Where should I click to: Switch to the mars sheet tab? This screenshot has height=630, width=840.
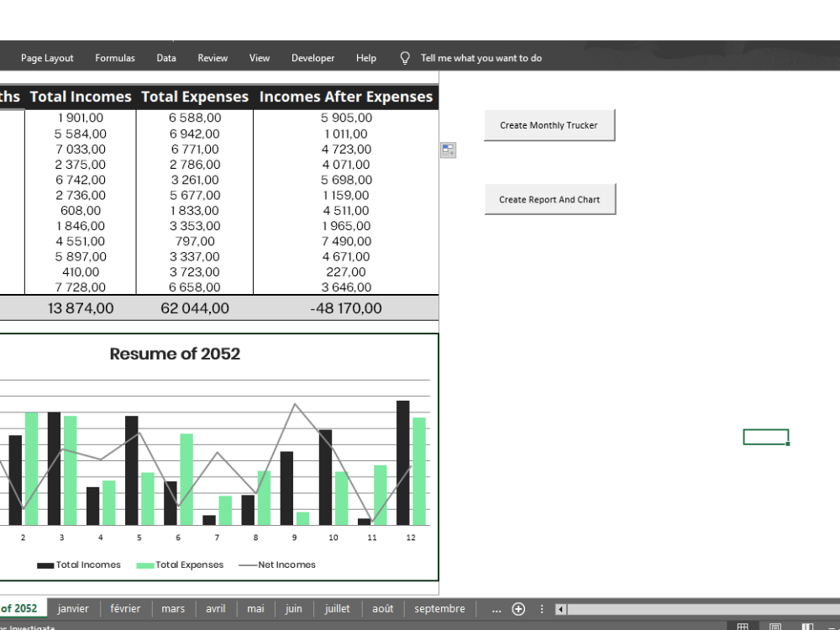[x=173, y=608]
